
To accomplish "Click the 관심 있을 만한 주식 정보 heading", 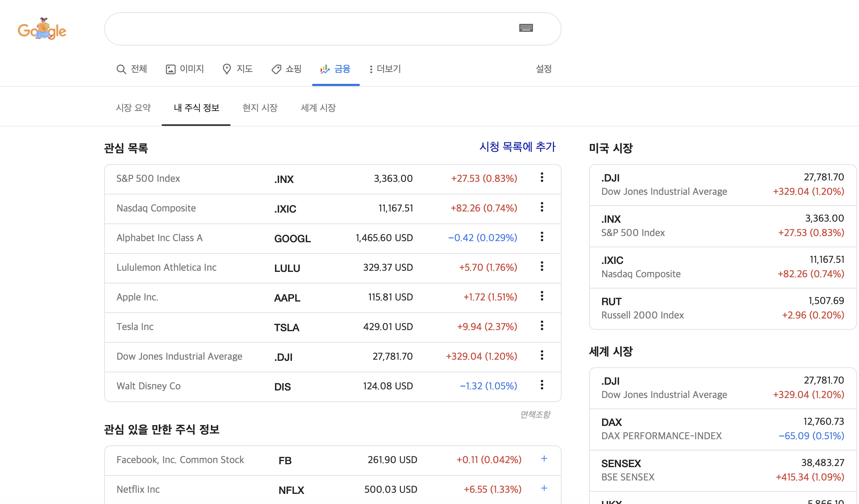I will tap(162, 430).
